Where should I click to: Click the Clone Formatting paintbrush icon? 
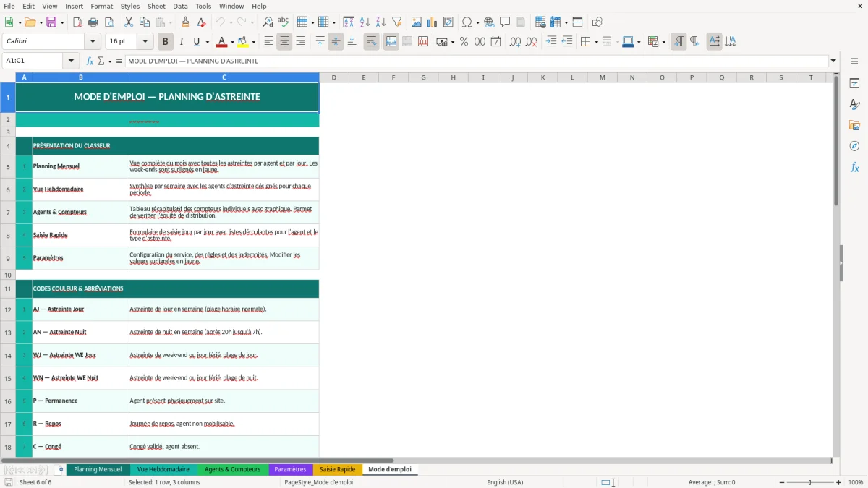(185, 22)
